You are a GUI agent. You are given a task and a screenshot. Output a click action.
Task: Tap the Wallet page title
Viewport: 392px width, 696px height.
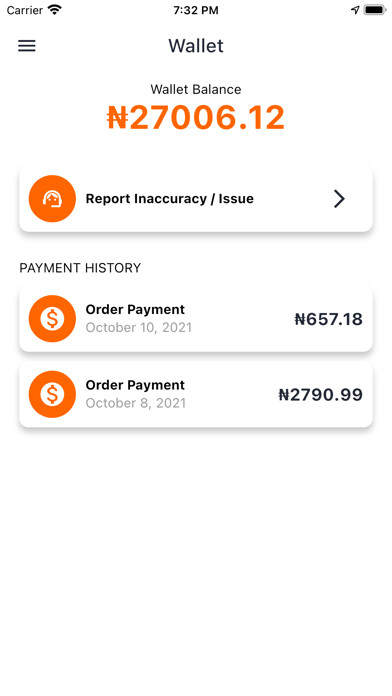[x=196, y=46]
